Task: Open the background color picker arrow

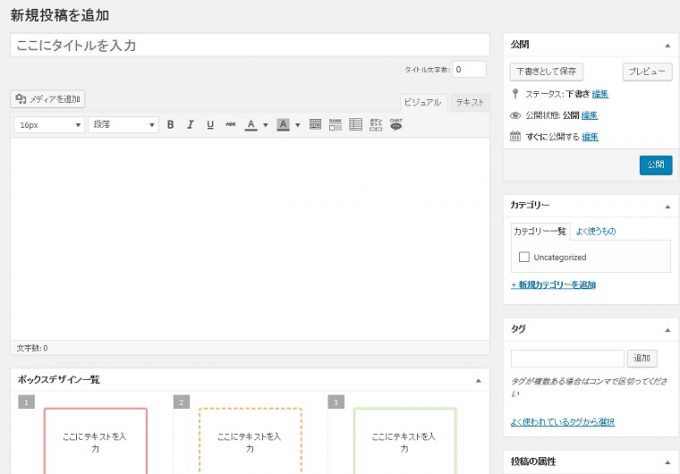Action: point(298,125)
